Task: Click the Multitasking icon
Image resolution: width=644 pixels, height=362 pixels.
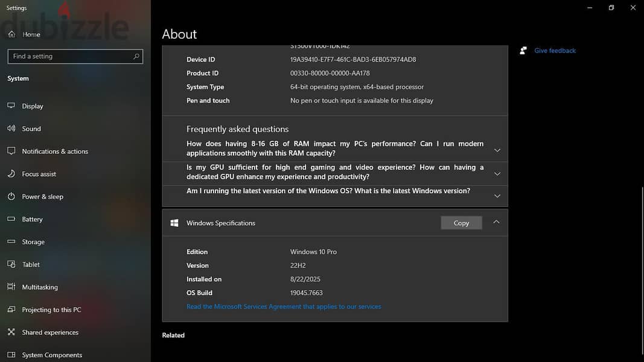Action: tap(11, 287)
